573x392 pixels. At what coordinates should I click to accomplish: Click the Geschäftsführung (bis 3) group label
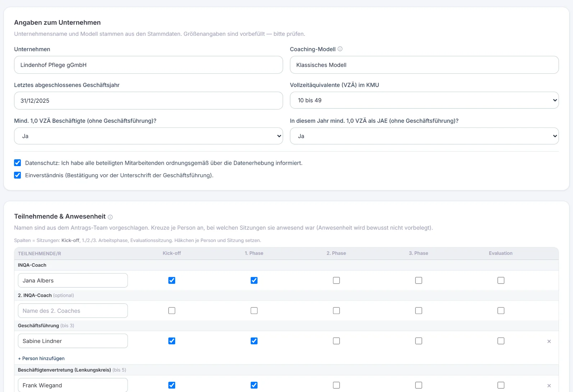click(x=46, y=325)
